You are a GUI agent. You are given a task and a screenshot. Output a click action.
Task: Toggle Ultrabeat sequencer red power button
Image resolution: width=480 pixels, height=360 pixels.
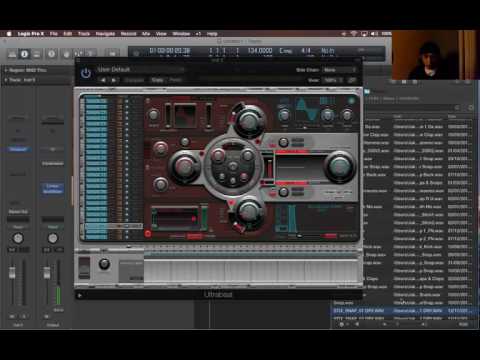148,234
